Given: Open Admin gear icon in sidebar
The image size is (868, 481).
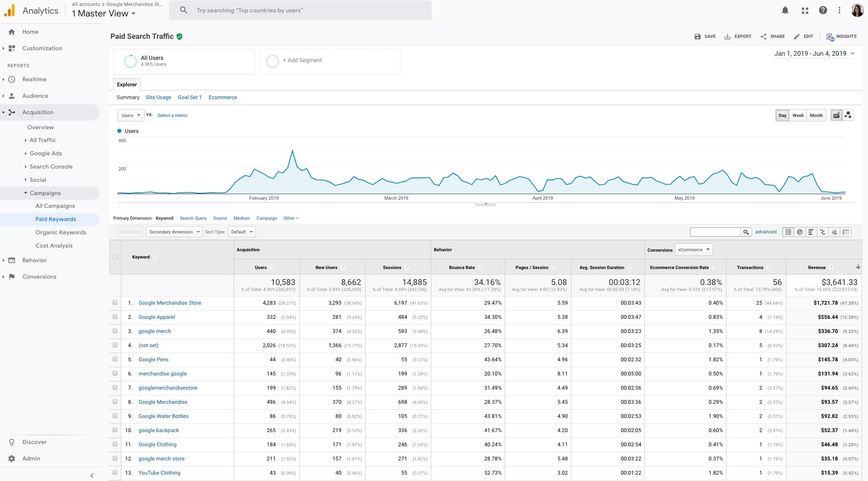Looking at the screenshot, I should point(12,459).
